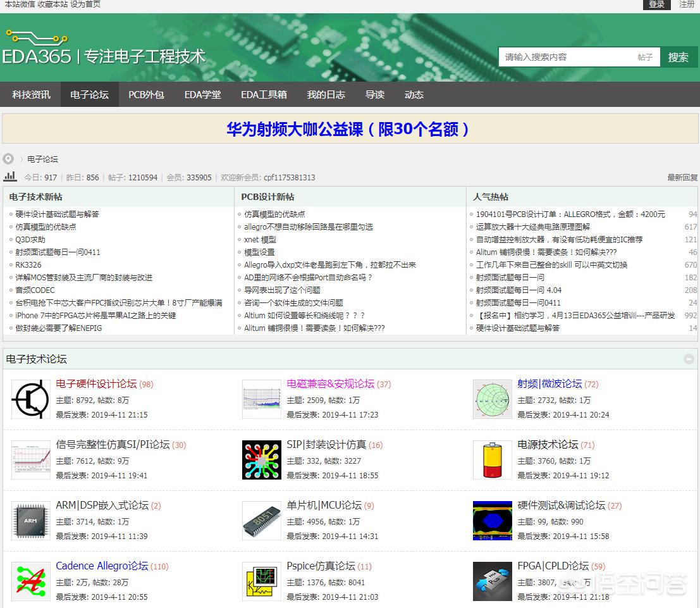Click the statistics bar chart icon

click(10, 177)
